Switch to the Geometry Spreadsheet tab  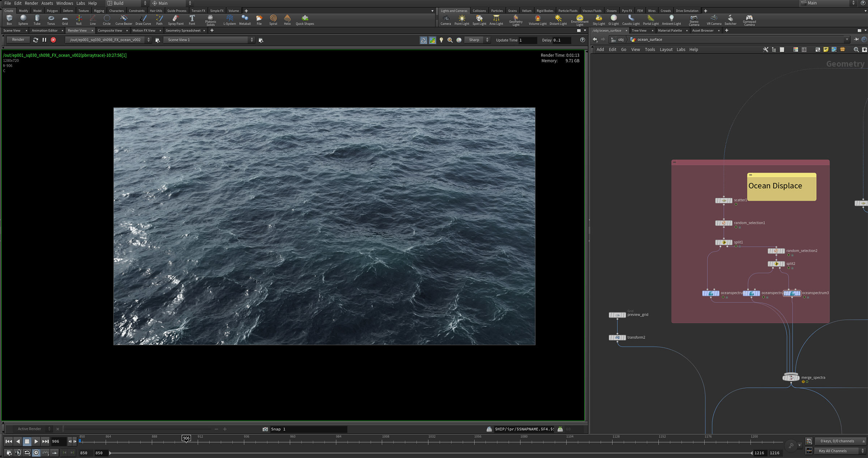pos(183,30)
